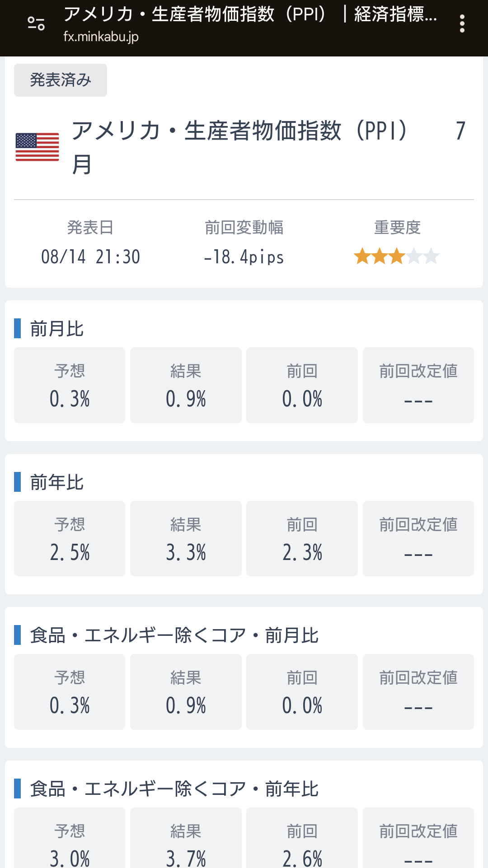Tap the コア・前月比 section heading
Screen dimensions: 488x868
point(174,635)
